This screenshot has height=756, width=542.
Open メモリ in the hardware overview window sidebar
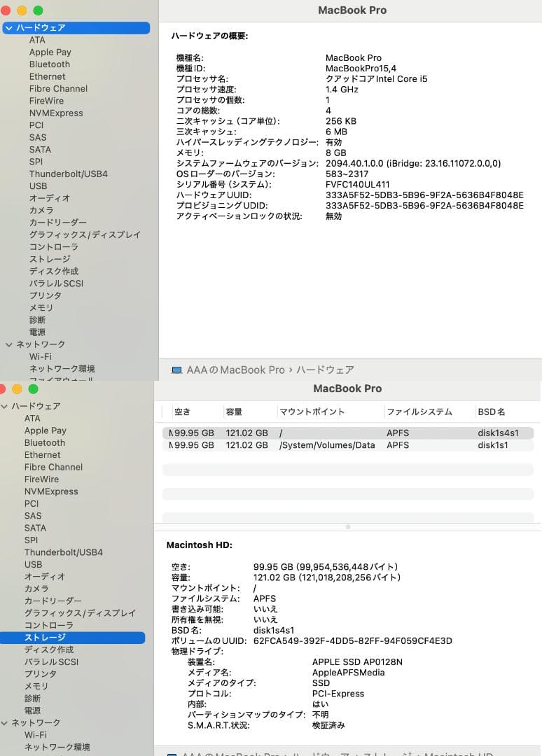(x=41, y=307)
